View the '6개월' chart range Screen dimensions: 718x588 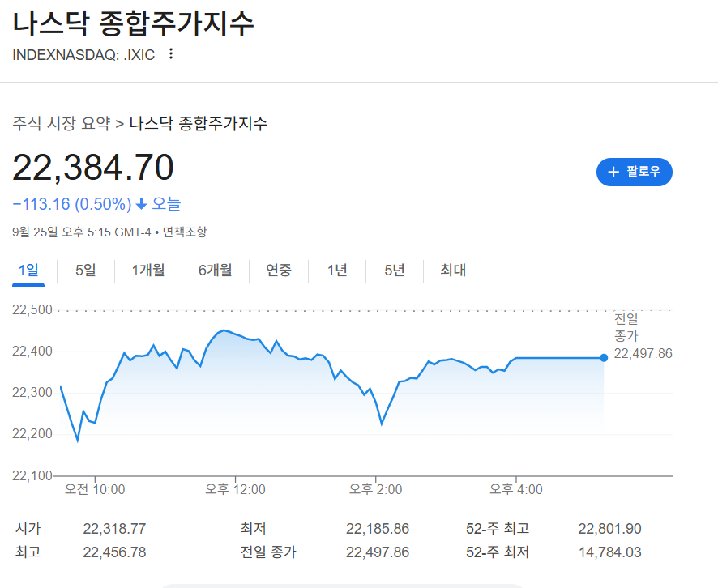coord(216,271)
